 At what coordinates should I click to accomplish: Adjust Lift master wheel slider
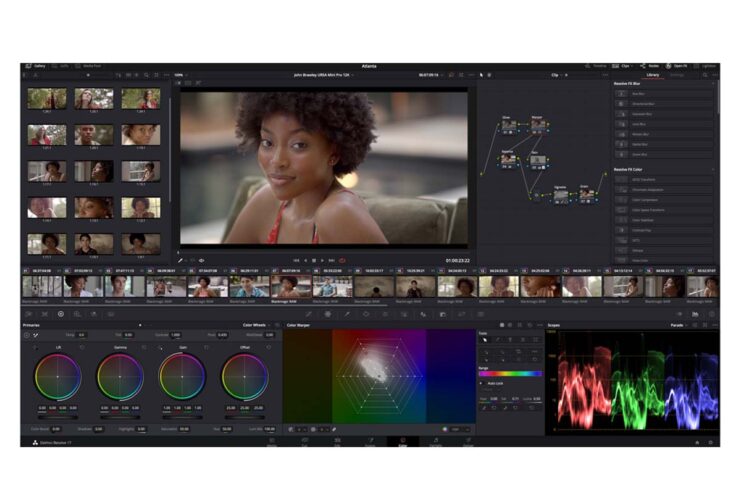58,418
